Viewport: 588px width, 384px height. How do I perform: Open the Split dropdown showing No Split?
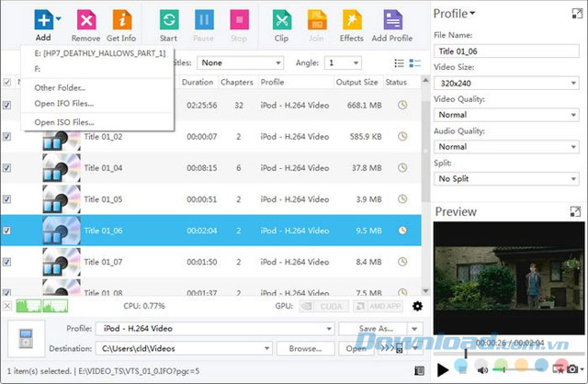click(x=505, y=178)
